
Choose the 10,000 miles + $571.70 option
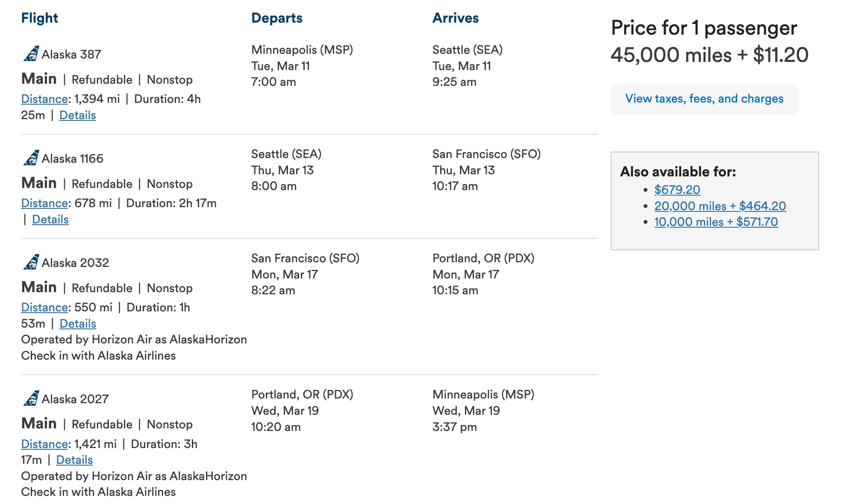pyautogui.click(x=715, y=222)
